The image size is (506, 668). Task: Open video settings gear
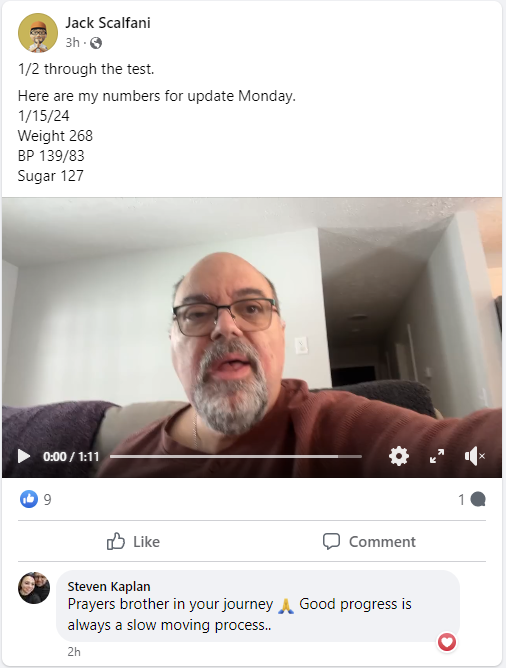click(x=399, y=456)
